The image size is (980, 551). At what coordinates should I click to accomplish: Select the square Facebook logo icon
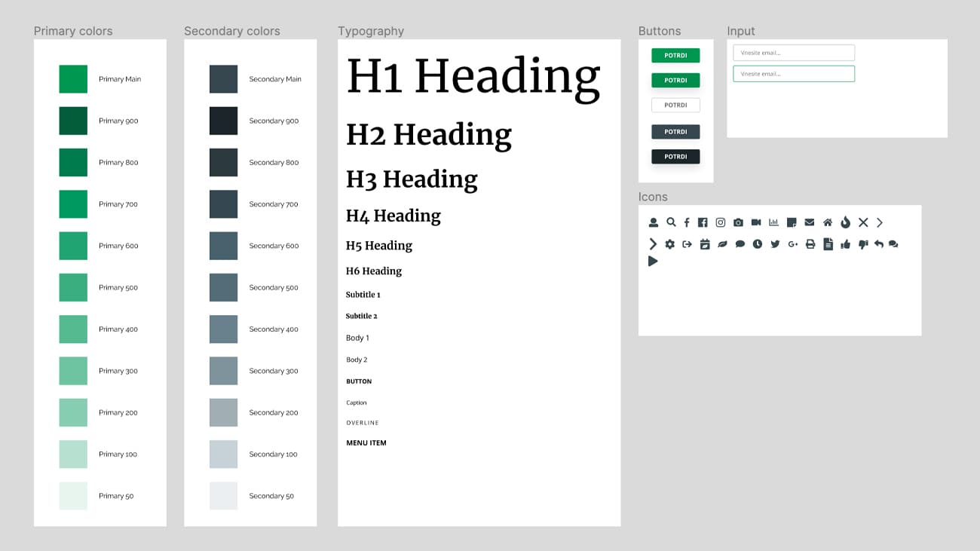click(703, 222)
